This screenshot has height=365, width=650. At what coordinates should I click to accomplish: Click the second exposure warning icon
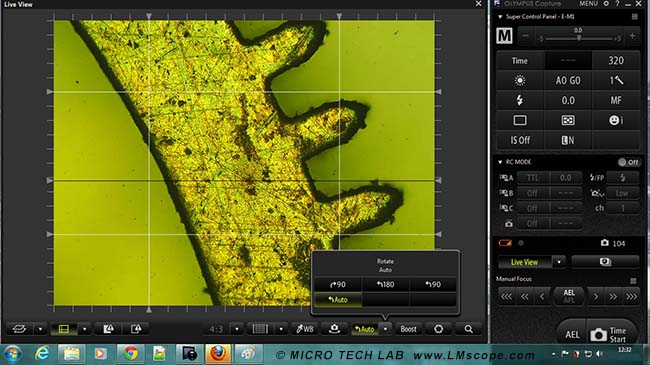coord(136,329)
